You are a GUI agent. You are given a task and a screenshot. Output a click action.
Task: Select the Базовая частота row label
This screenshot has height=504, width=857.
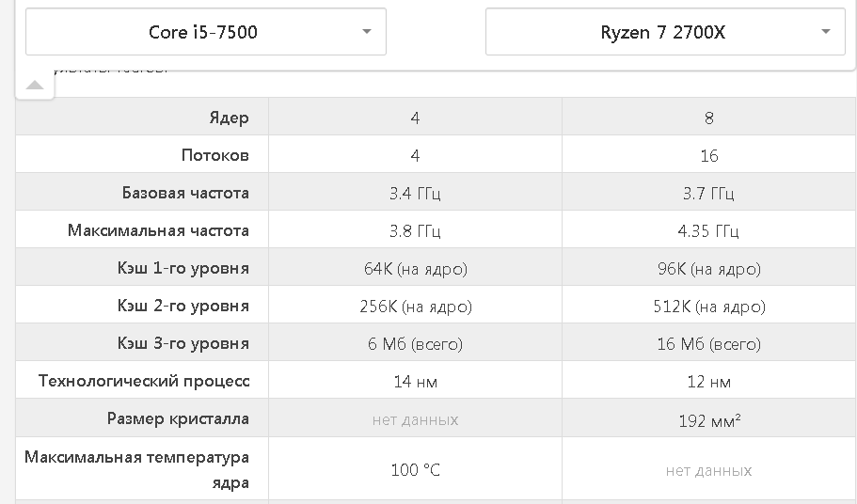[x=185, y=193]
